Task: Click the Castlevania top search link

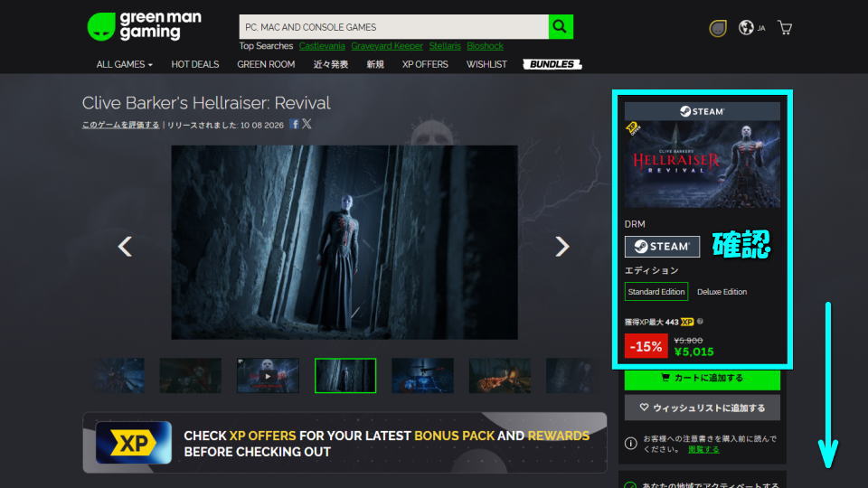Action: click(x=322, y=46)
